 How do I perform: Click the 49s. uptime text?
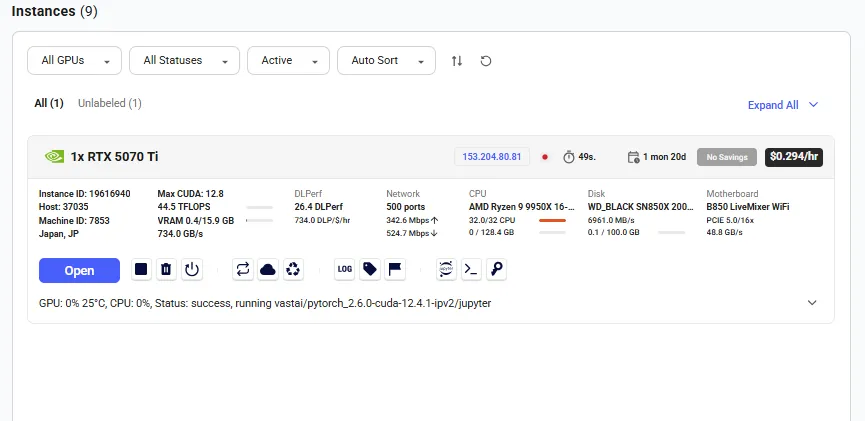click(x=587, y=157)
